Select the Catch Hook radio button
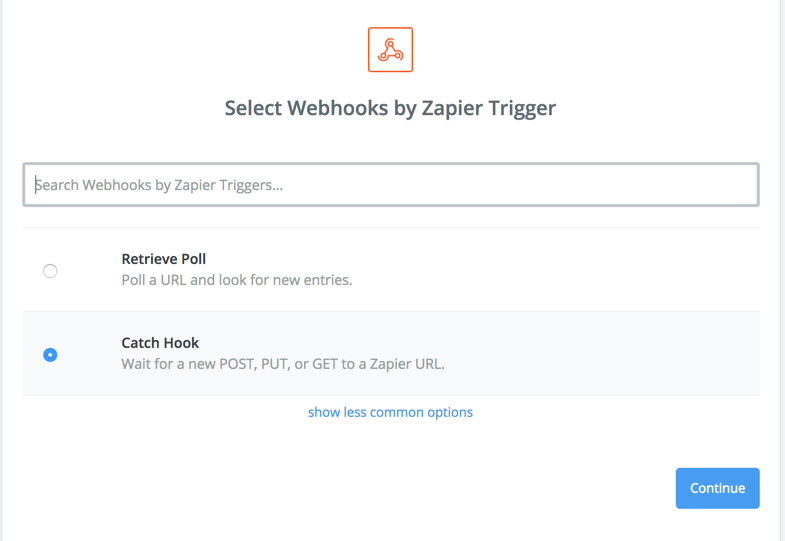The image size is (785, 541). (50, 355)
